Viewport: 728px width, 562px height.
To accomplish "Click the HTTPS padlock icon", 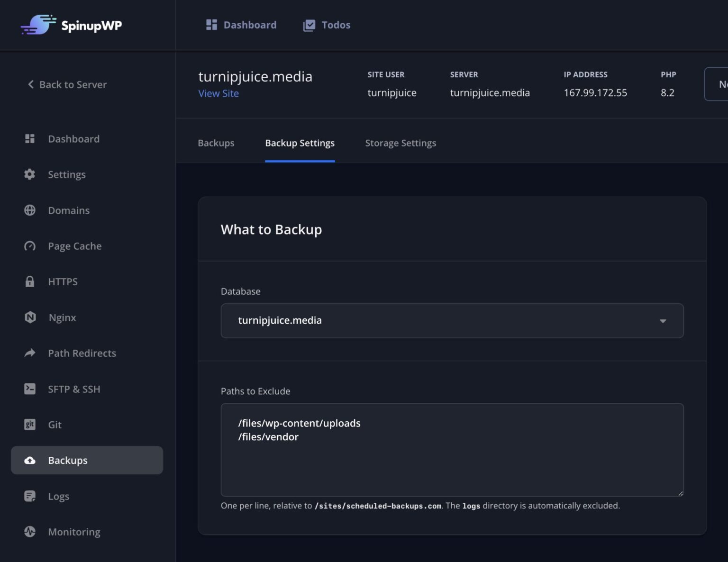I will pos(30,281).
